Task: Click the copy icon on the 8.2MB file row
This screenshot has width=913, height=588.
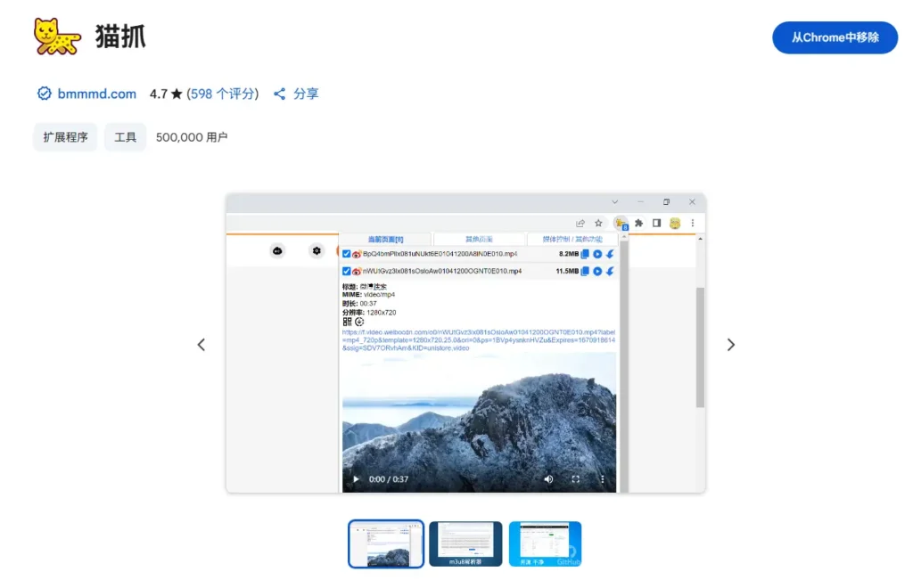Action: (586, 254)
